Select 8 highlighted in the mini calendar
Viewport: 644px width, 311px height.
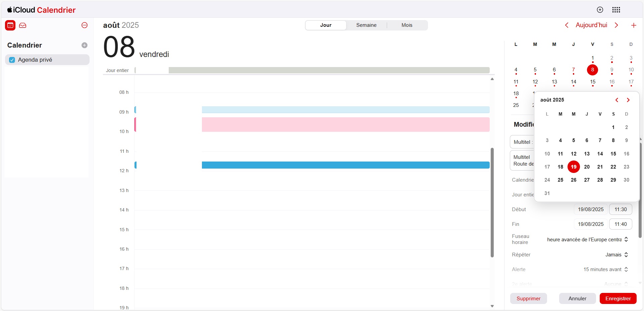click(x=593, y=70)
